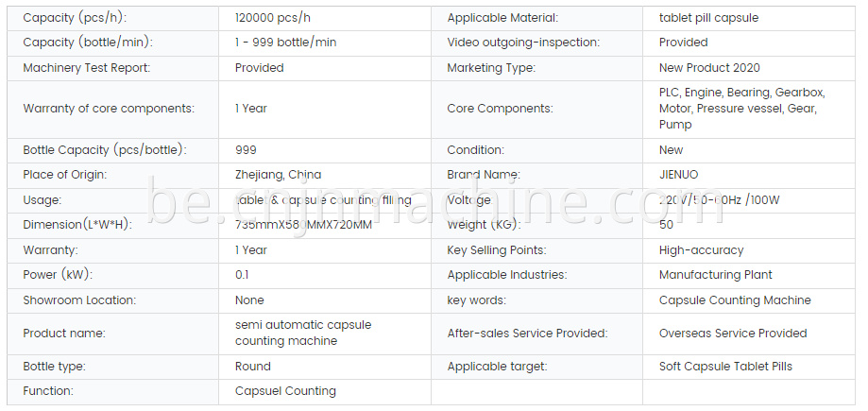Click the "Manufacturing Plant" industries value

(715, 275)
